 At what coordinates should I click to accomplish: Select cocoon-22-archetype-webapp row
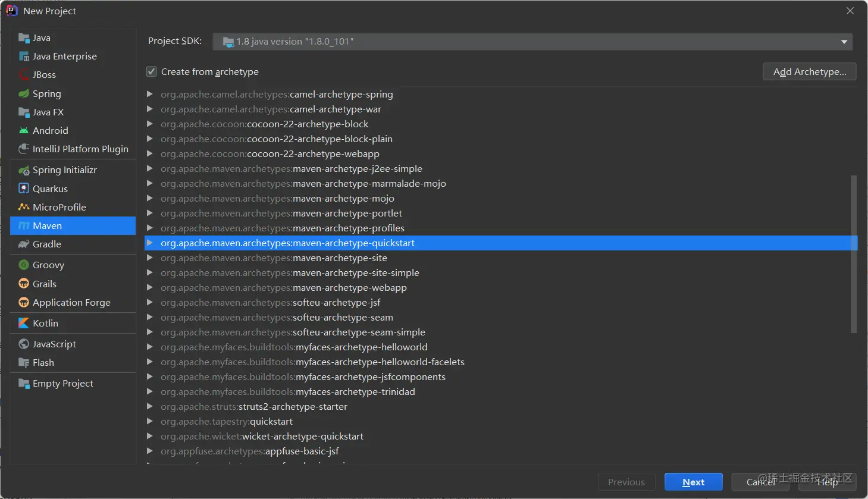501,153
